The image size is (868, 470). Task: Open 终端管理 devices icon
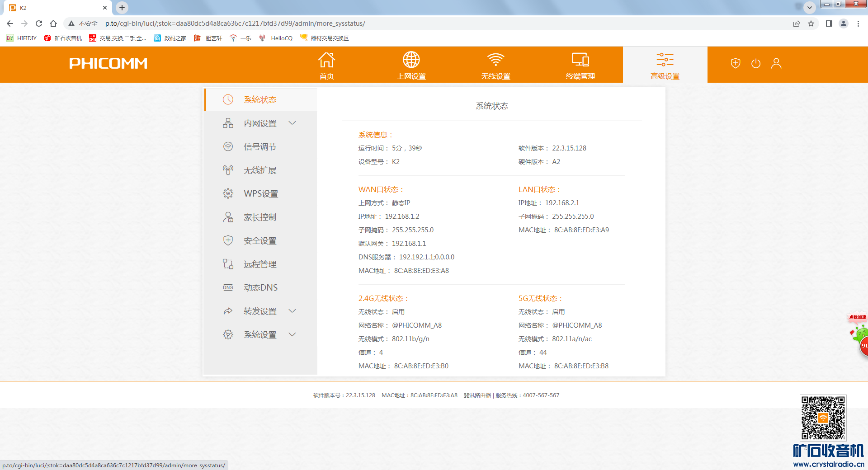pos(580,60)
